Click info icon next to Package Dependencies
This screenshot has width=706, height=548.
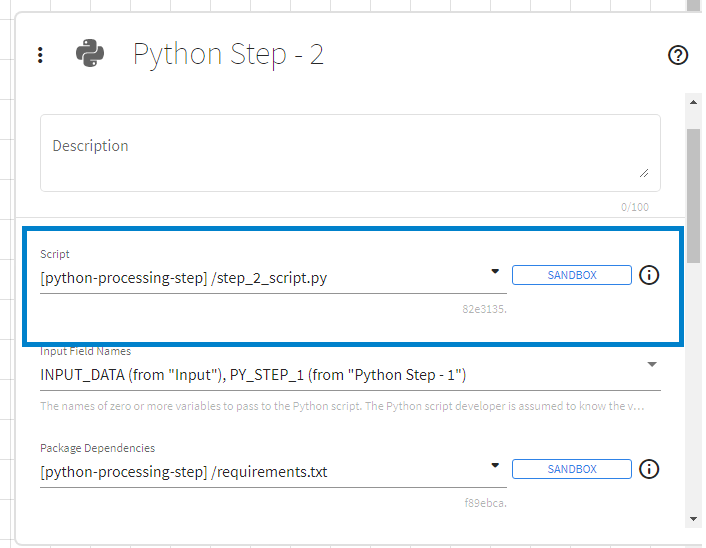click(x=649, y=469)
